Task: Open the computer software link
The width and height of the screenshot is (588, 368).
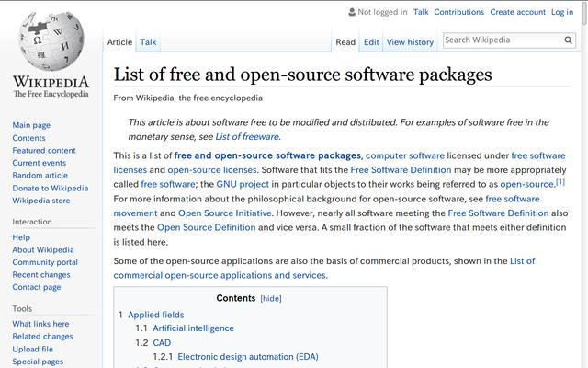Action: tap(405, 155)
